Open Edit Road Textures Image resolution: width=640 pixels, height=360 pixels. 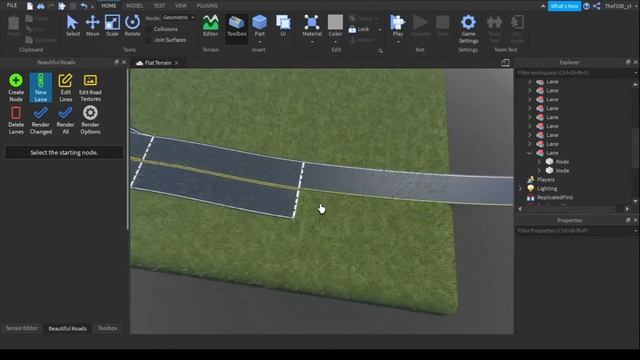click(90, 87)
